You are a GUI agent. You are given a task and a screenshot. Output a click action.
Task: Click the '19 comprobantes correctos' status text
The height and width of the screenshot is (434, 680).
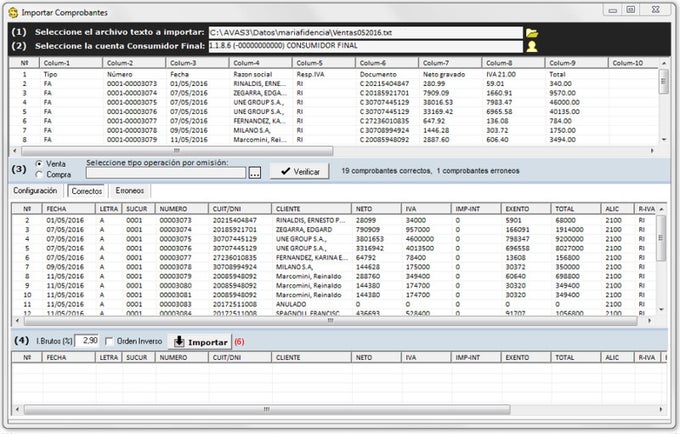coord(386,171)
